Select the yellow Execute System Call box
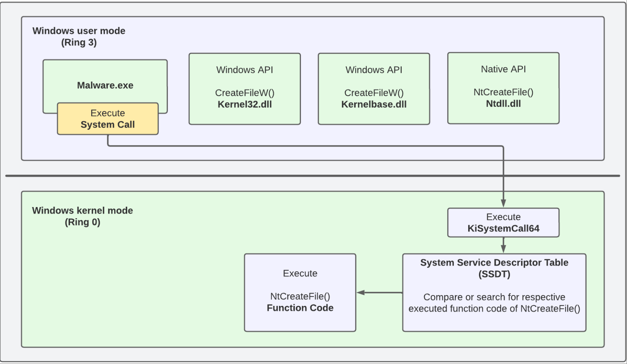627x364 pixels. [x=108, y=119]
